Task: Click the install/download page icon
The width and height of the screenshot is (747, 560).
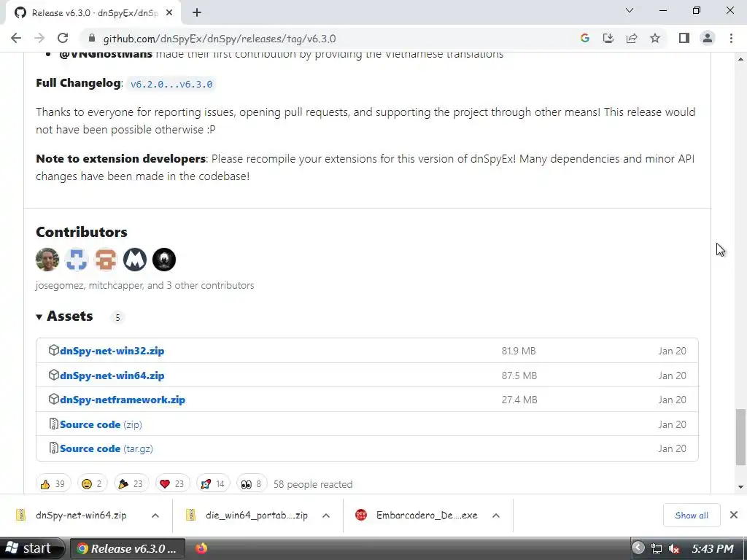Action: [x=608, y=38]
